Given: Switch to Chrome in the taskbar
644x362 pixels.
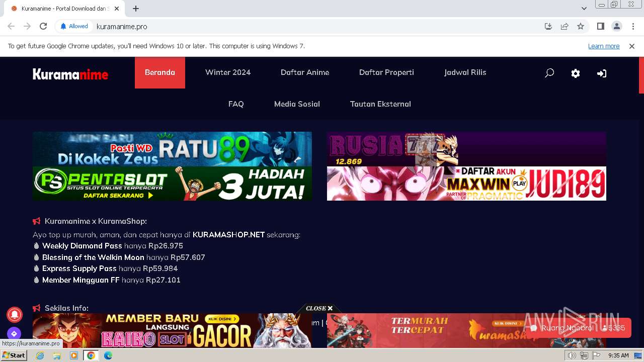Looking at the screenshot, I should coord(91,355).
